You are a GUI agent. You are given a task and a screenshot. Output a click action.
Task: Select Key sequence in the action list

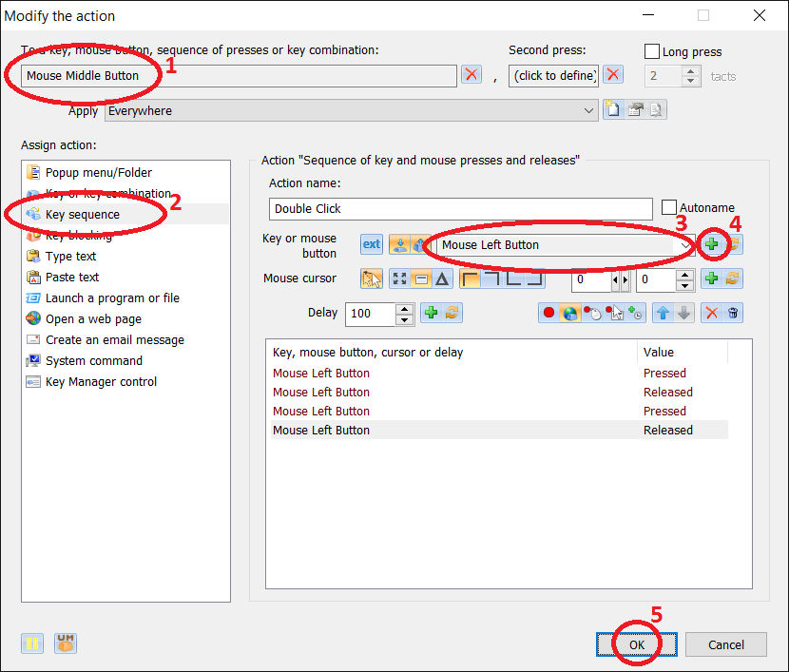point(82,214)
